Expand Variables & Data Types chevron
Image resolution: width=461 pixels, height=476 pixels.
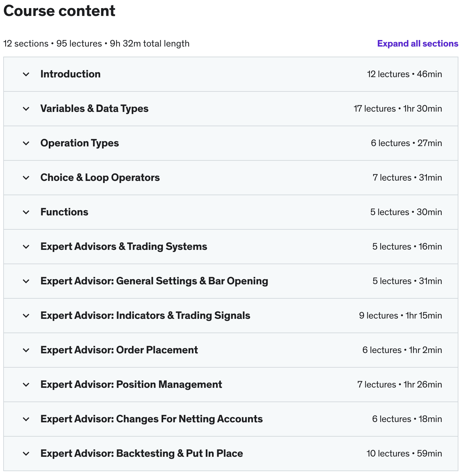(x=26, y=109)
